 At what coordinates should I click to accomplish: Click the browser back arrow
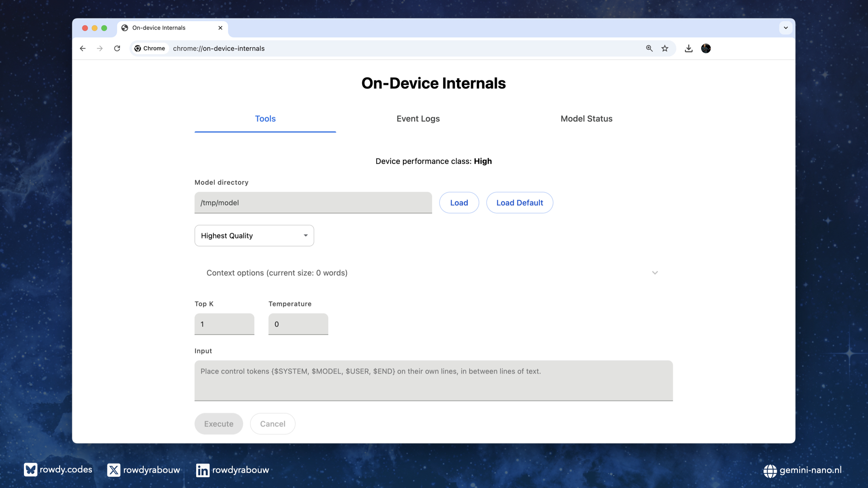coord(83,48)
